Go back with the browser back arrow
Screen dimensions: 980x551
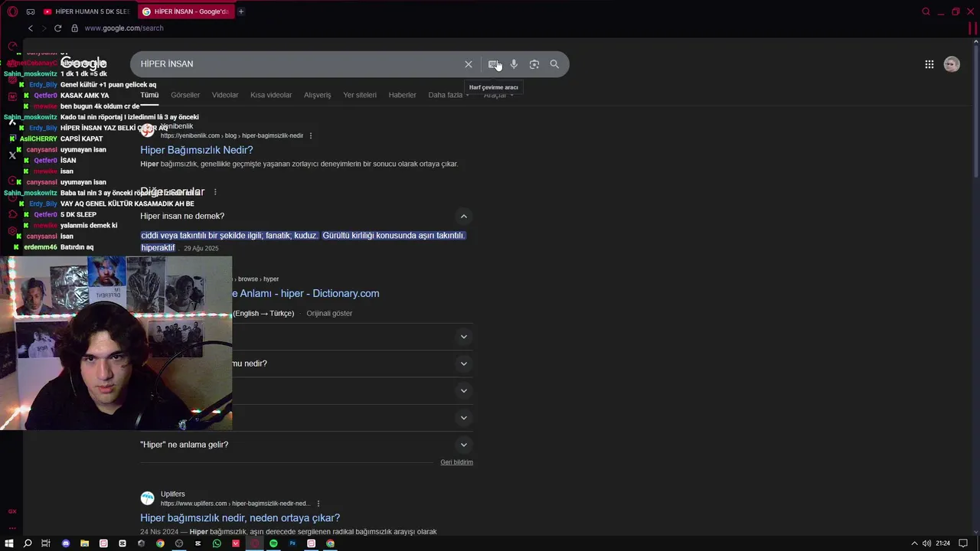pyautogui.click(x=30, y=28)
